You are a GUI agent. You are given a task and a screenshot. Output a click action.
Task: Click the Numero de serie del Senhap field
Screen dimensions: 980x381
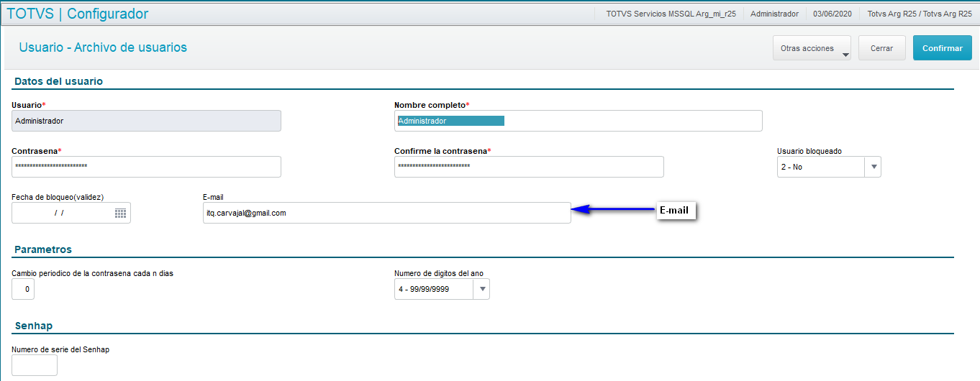click(x=35, y=365)
